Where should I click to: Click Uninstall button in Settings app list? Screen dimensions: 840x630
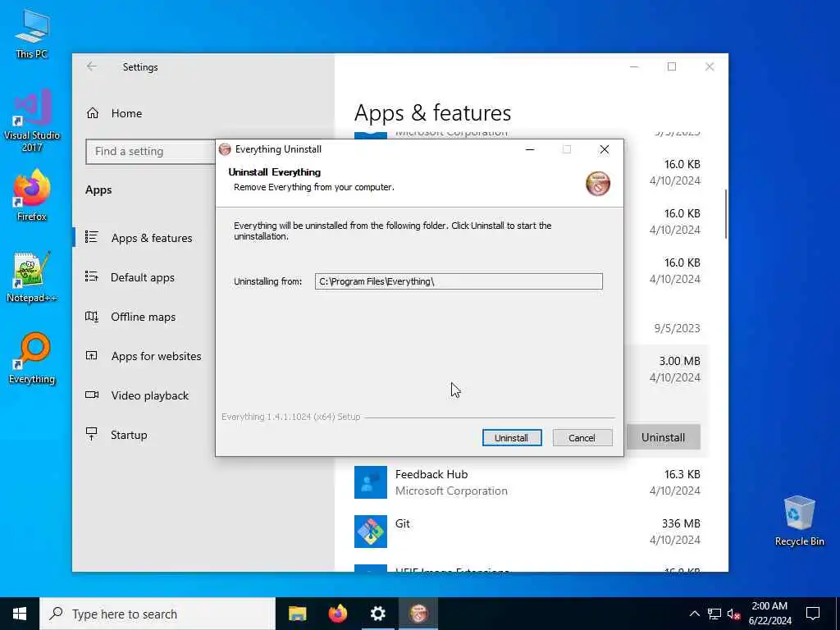[663, 437]
